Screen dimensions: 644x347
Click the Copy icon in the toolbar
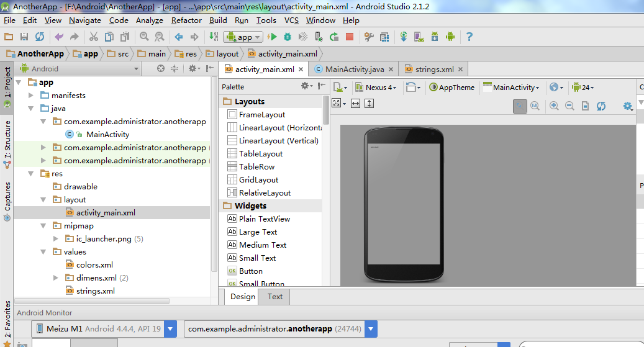point(109,37)
